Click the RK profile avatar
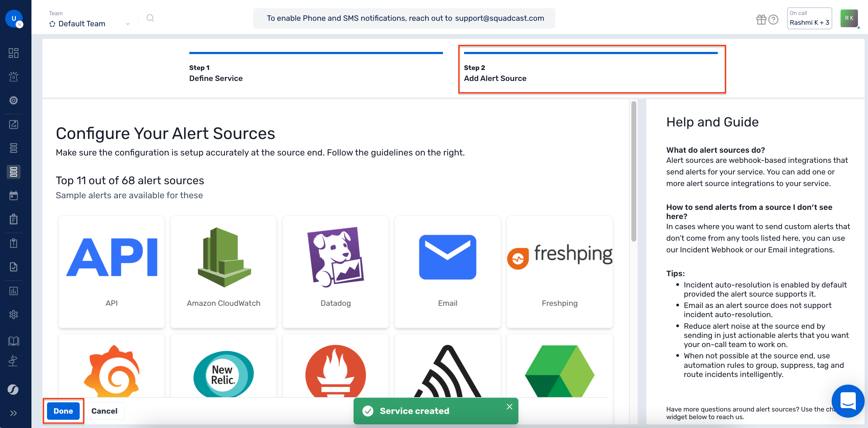Image resolution: width=868 pixels, height=428 pixels. coord(849,18)
